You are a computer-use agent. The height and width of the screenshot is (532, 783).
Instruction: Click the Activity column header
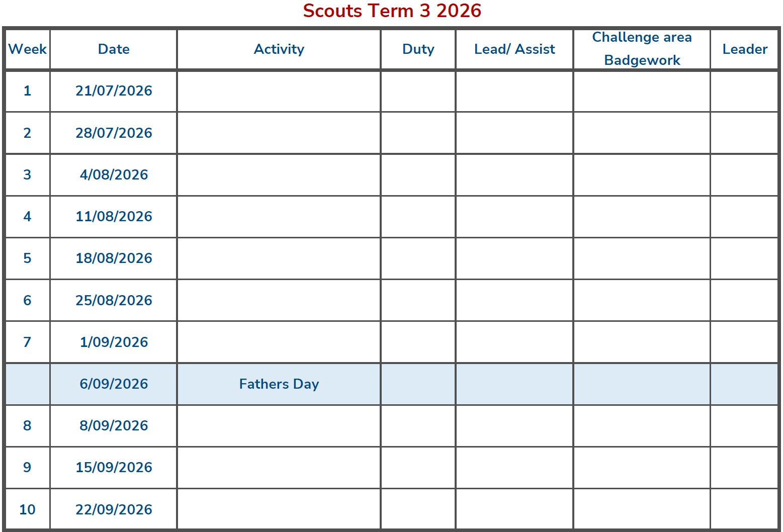click(x=279, y=49)
